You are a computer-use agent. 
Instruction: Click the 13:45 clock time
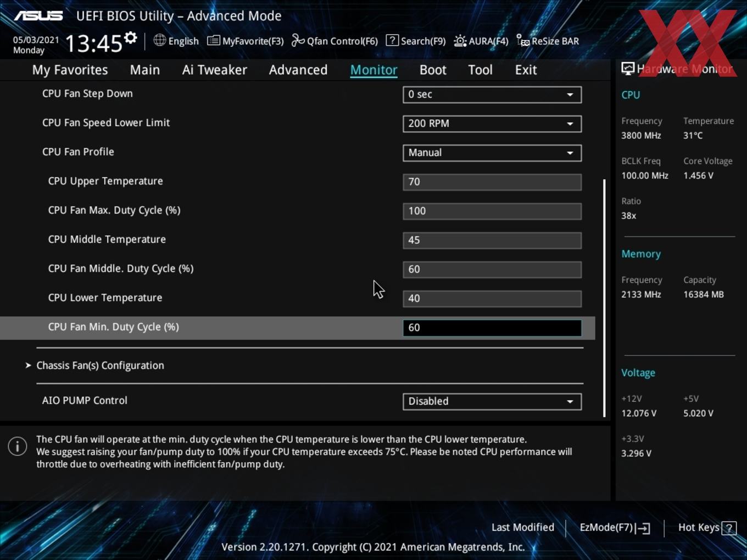coord(93,43)
